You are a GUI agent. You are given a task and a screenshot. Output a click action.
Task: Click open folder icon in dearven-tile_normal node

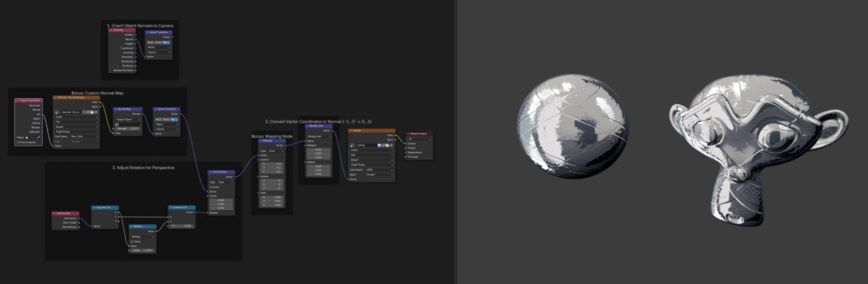point(92,112)
